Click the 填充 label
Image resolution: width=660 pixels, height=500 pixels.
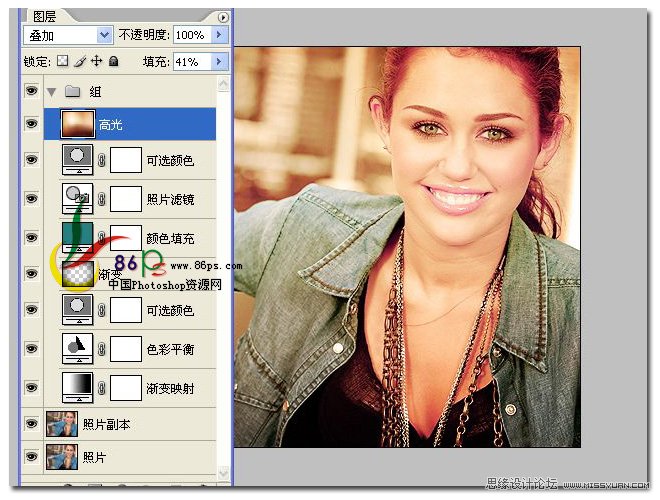[x=156, y=62]
